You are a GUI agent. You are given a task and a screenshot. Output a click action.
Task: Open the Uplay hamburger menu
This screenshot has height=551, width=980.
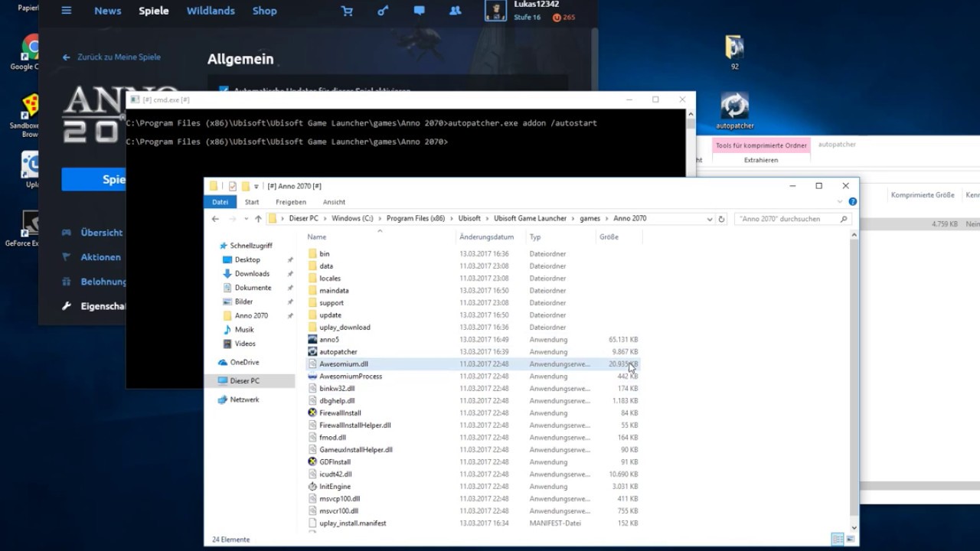(66, 11)
